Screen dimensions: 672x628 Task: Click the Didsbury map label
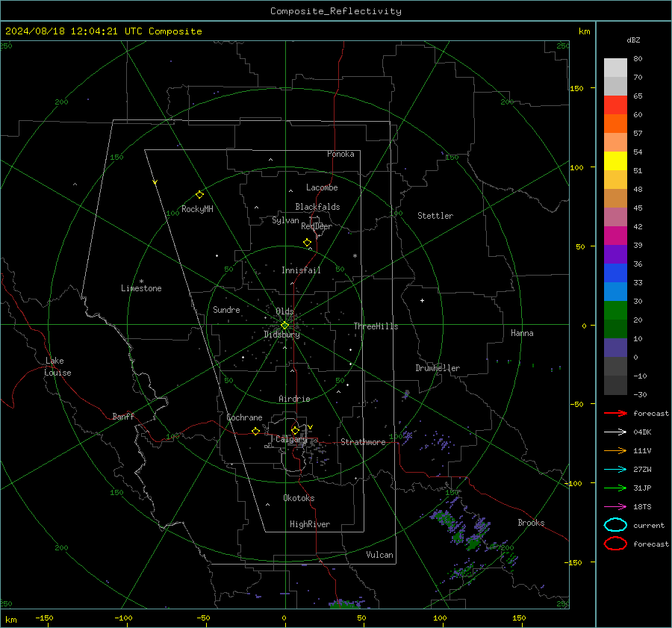pyautogui.click(x=281, y=335)
